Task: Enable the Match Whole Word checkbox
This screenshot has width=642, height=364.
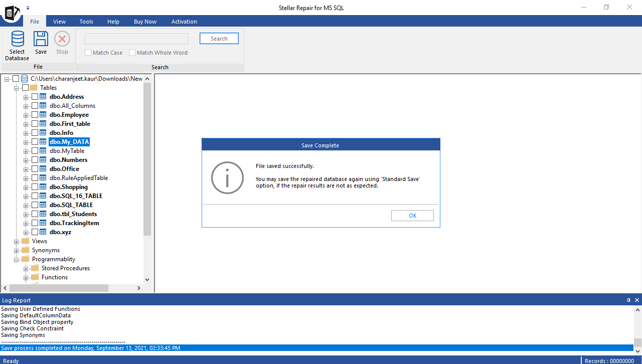Action: click(132, 53)
